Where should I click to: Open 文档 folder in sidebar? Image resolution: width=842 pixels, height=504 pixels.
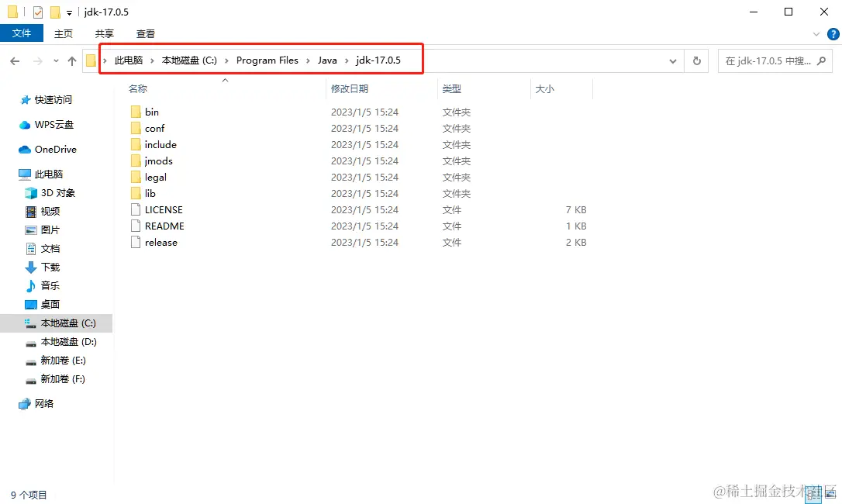point(50,249)
